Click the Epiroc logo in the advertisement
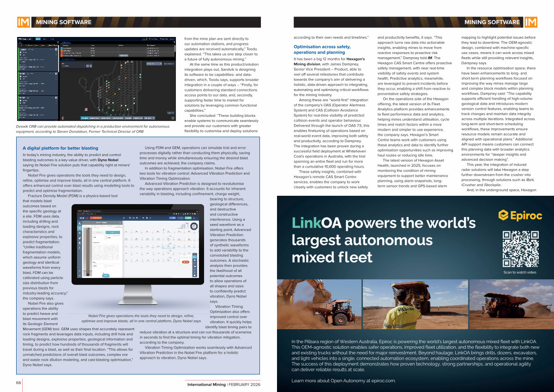The width and height of the screenshot is (554, 392). 520,215
